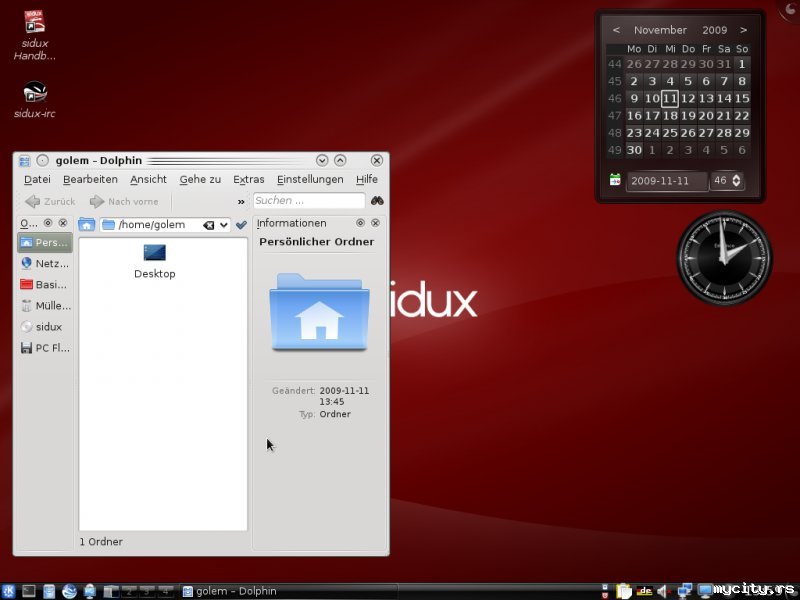Launch the sidux-irc desktop shortcut
This screenshot has height=600, width=800.
(x=35, y=93)
